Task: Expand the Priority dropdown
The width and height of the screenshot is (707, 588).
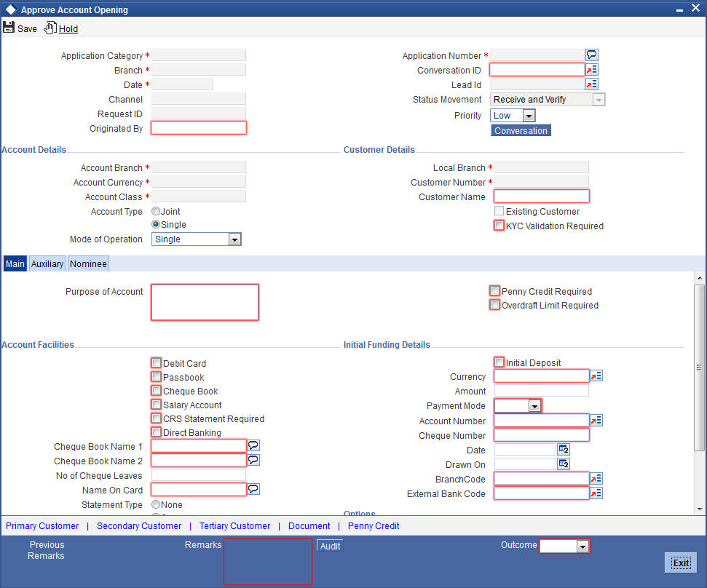Action: [529, 116]
